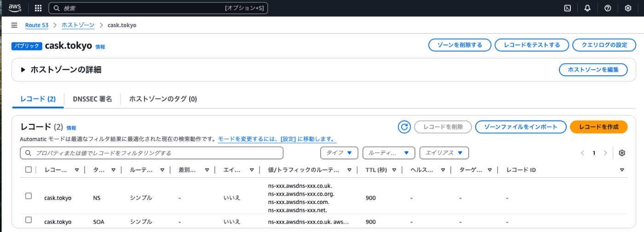Viewport: 644px width, 232px height.
Task: Open the エイリアス filter dropdown
Action: [x=444, y=153]
